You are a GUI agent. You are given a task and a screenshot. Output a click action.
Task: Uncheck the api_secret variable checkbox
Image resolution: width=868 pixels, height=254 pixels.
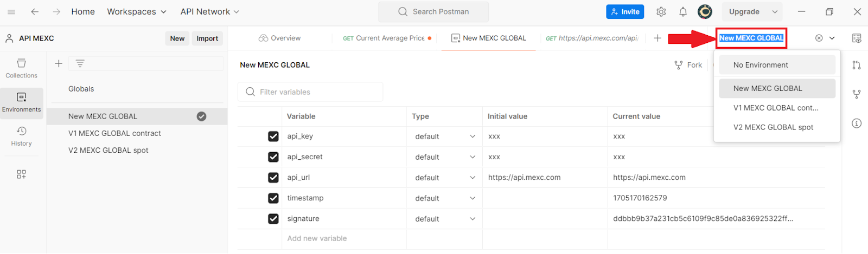(x=273, y=157)
